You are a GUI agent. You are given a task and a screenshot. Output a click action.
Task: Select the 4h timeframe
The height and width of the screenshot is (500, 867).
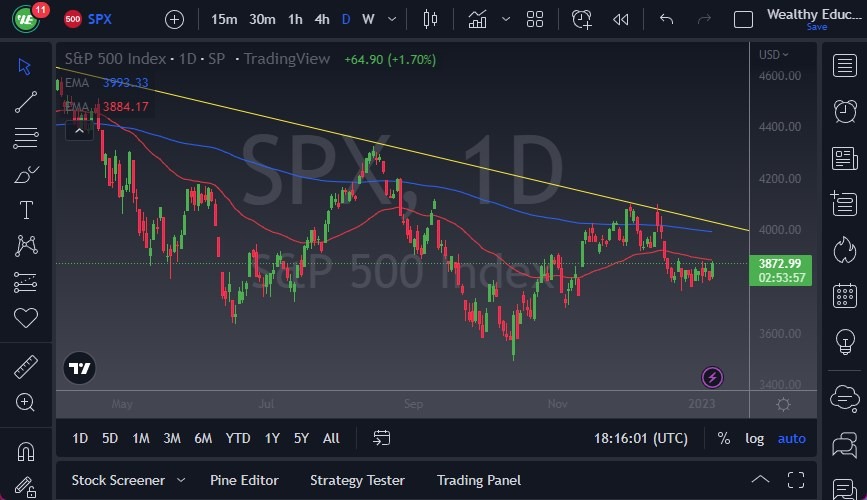[321, 19]
